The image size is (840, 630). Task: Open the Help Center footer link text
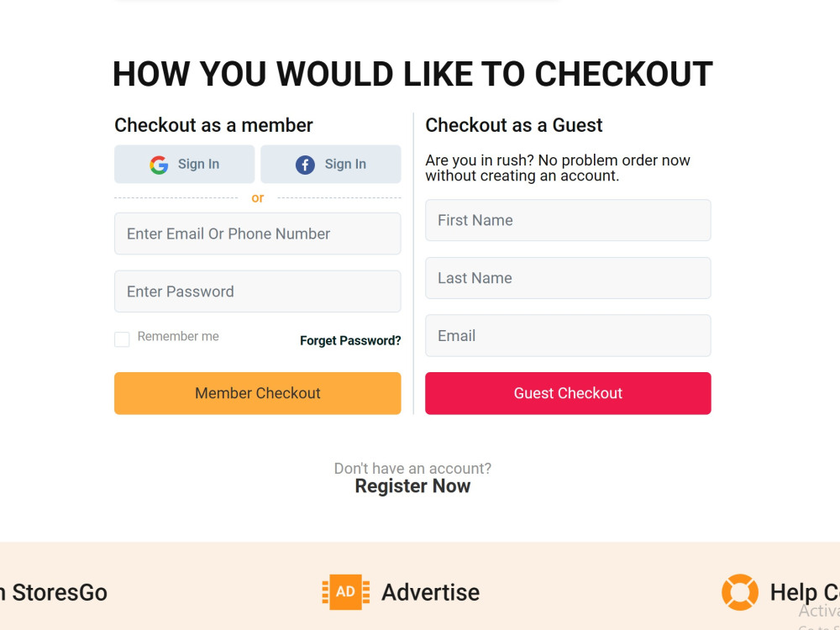pyautogui.click(x=805, y=592)
